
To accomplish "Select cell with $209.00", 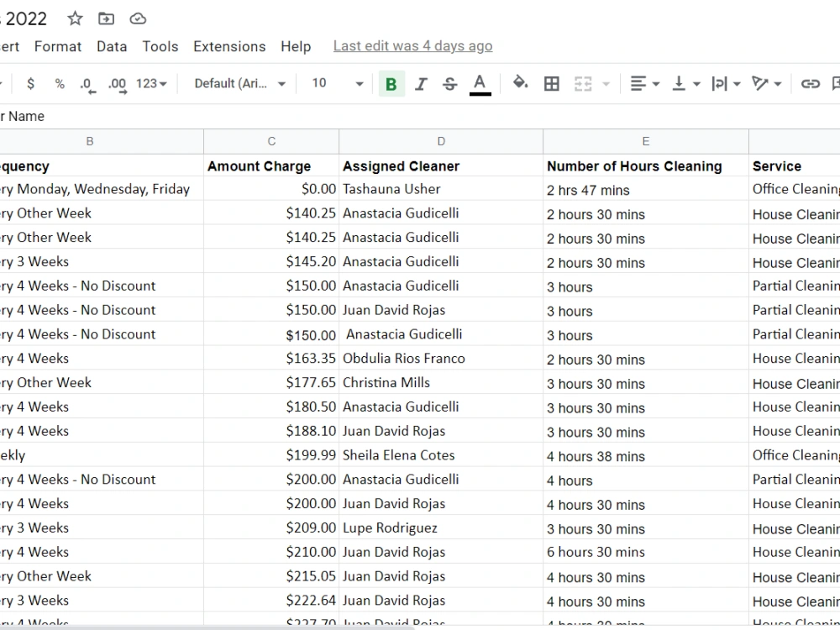I will [x=271, y=528].
